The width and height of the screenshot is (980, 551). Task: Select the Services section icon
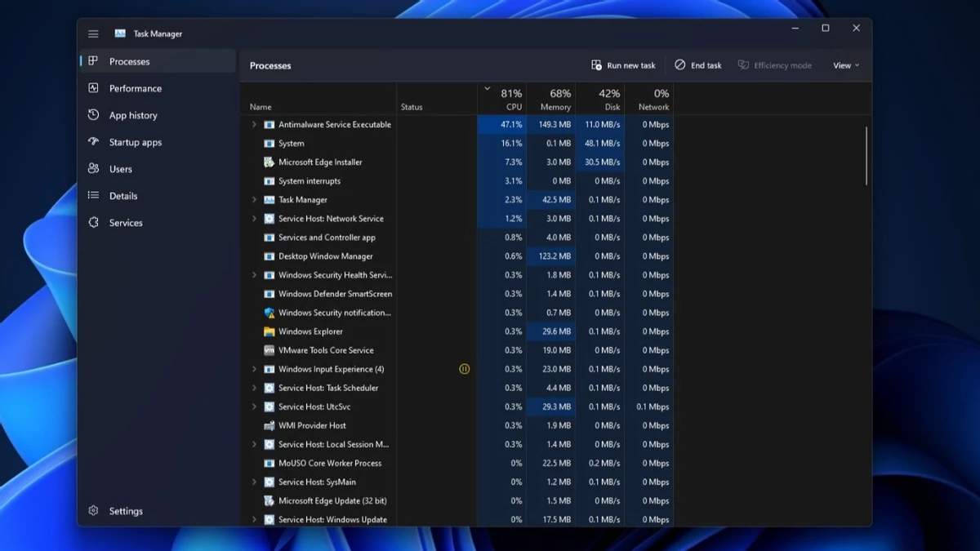(x=94, y=222)
